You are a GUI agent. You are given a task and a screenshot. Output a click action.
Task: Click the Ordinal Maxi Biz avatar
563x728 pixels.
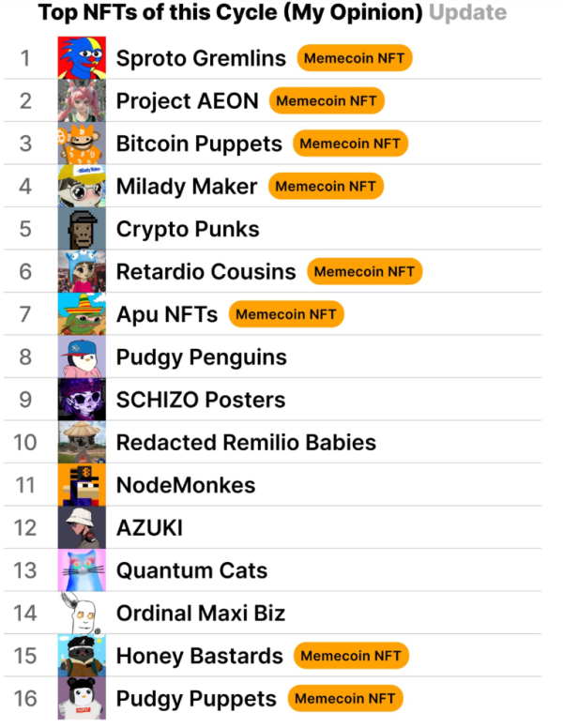82,614
